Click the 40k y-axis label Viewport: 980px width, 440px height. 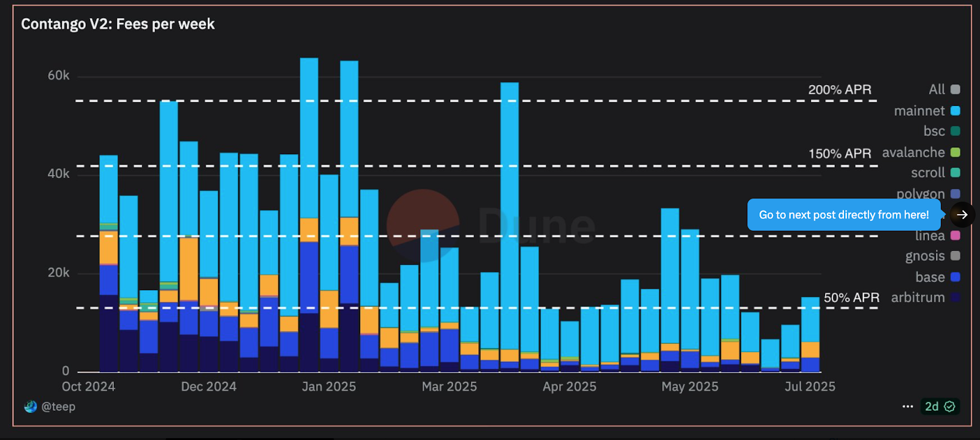59,174
